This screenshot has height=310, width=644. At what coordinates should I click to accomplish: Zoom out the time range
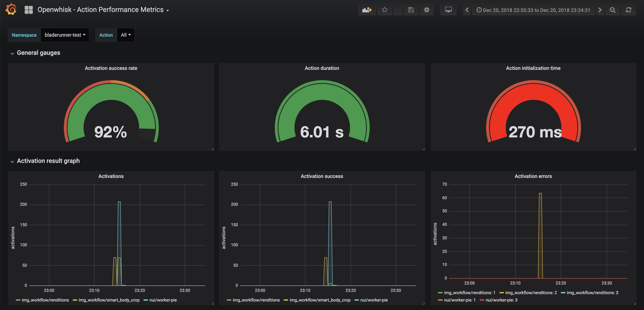pyautogui.click(x=612, y=10)
